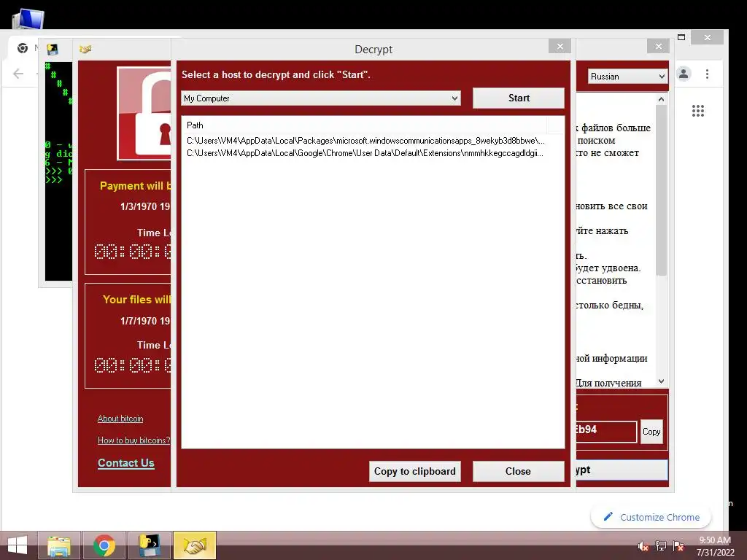747x560 pixels.
Task: Click the Decrypt button in ransomware window
Action: [622, 470]
